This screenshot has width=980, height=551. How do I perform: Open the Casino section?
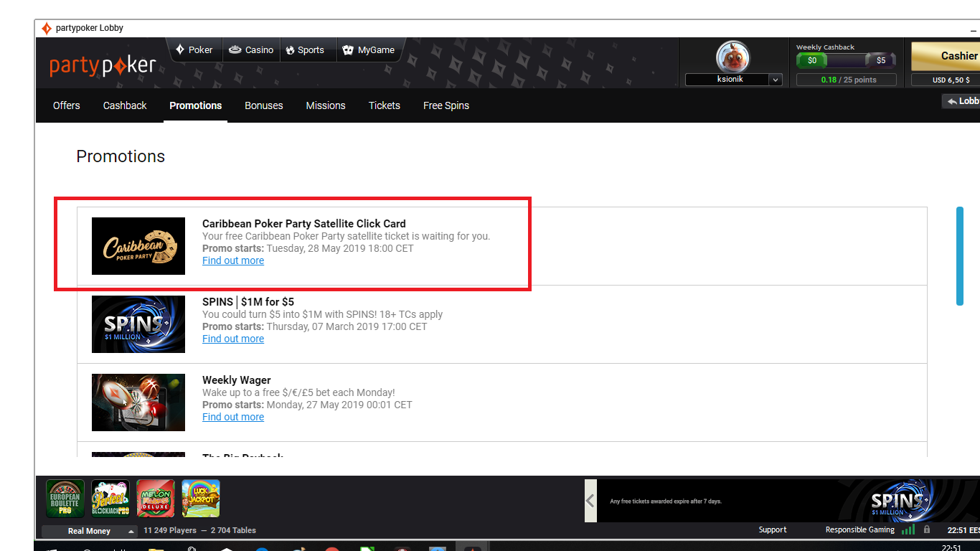click(x=251, y=50)
